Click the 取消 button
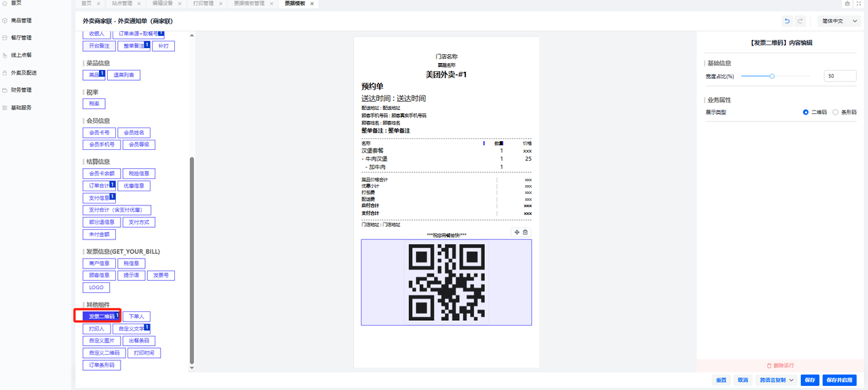The image size is (868, 390). pos(743,381)
